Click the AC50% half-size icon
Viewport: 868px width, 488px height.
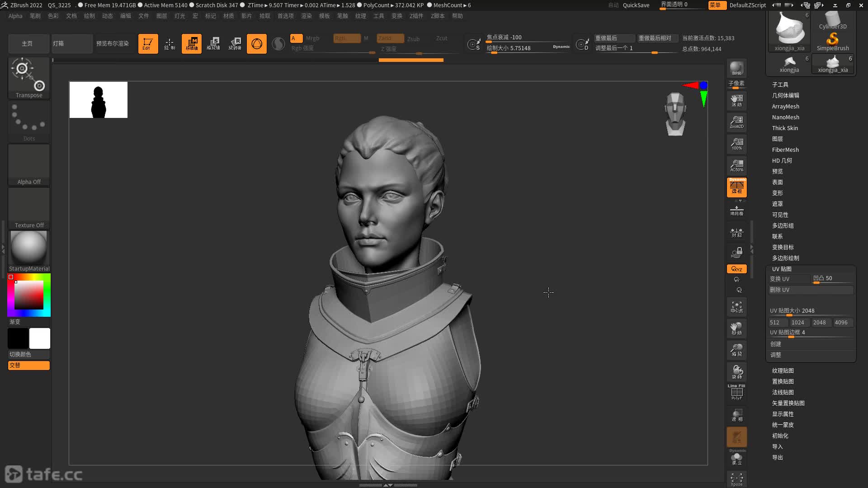click(x=736, y=165)
